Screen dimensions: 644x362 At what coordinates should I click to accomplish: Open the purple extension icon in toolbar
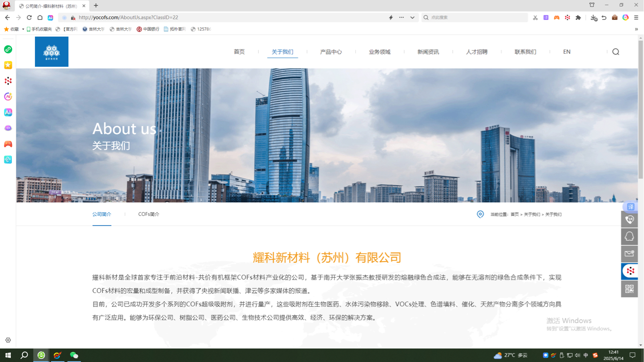[546, 17]
